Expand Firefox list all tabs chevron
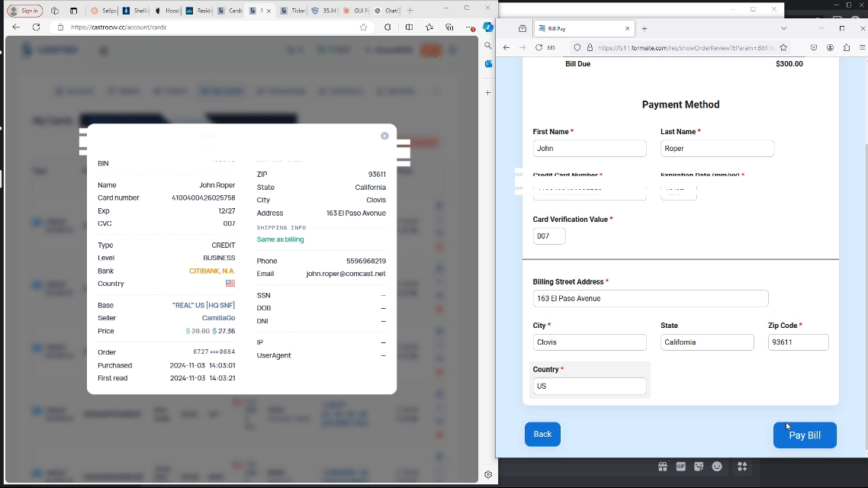Viewport: 868px width, 488px height. [783, 28]
